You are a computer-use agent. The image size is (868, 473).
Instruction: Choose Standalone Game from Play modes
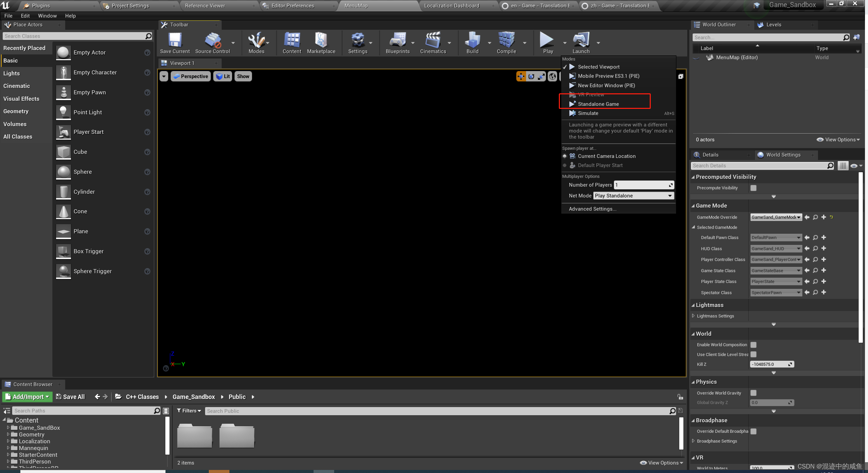[598, 104]
